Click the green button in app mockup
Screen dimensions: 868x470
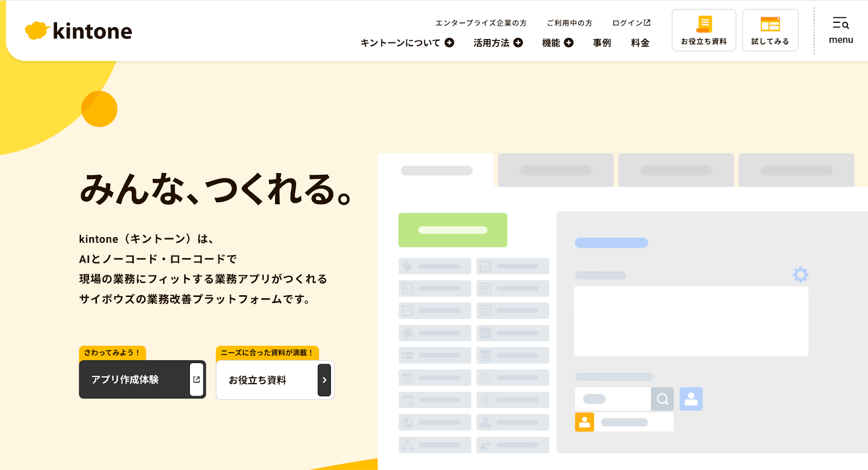(x=452, y=230)
